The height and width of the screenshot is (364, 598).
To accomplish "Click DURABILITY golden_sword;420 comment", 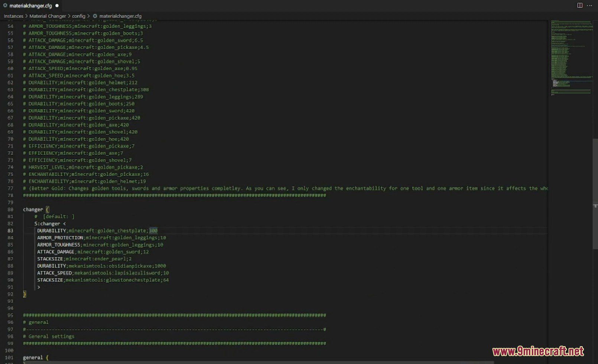I will [79, 111].
